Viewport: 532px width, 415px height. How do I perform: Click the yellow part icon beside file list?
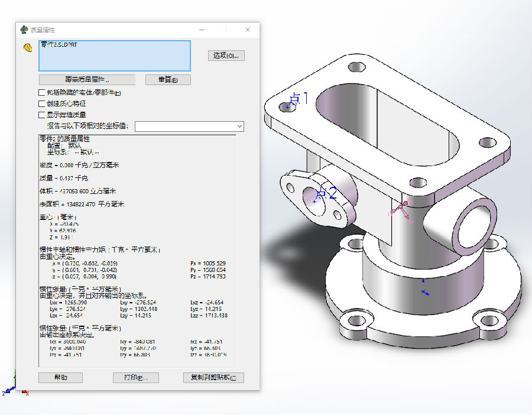pyautogui.click(x=27, y=48)
